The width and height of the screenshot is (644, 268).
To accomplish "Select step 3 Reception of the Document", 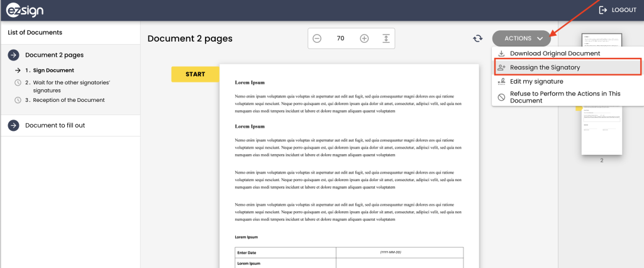I will 65,100.
